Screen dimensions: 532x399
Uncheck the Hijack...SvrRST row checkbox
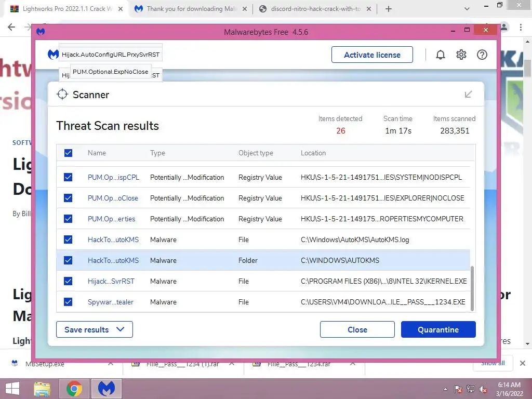pyautogui.click(x=68, y=281)
